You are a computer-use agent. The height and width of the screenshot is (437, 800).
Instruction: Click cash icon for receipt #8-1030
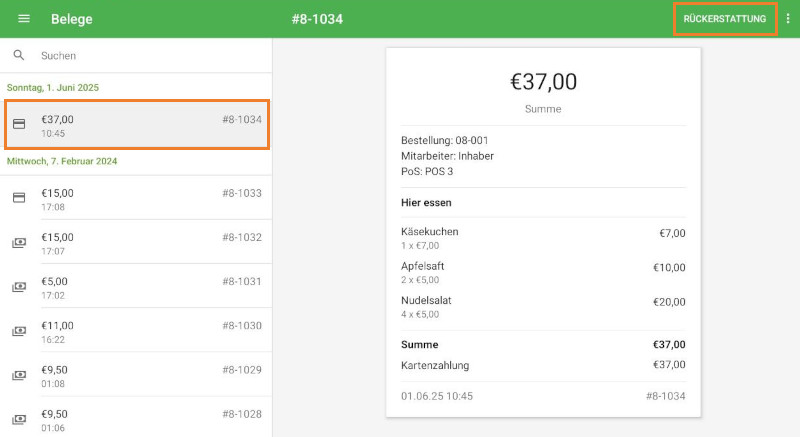[19, 331]
